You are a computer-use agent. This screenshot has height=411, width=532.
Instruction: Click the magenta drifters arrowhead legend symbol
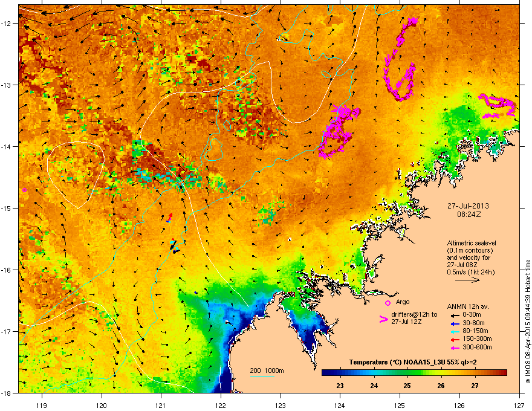coord(383,319)
